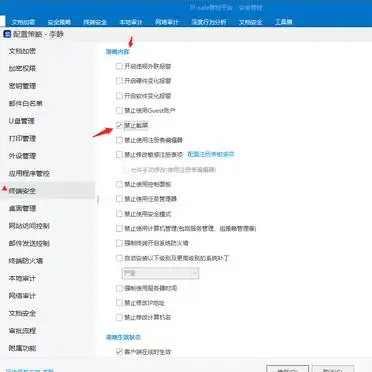Enable 开启违规外联报警 checkbox
The height and width of the screenshot is (372, 372).
(x=119, y=66)
